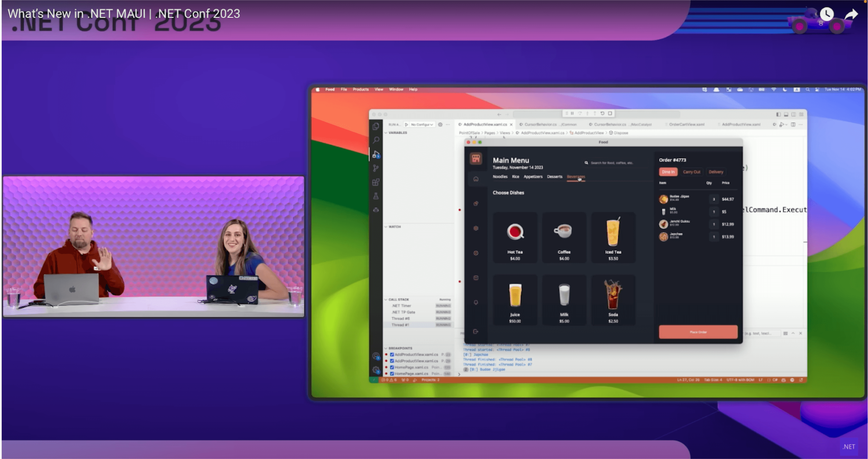Click Step Out in the debug toolbar

[x=595, y=113]
